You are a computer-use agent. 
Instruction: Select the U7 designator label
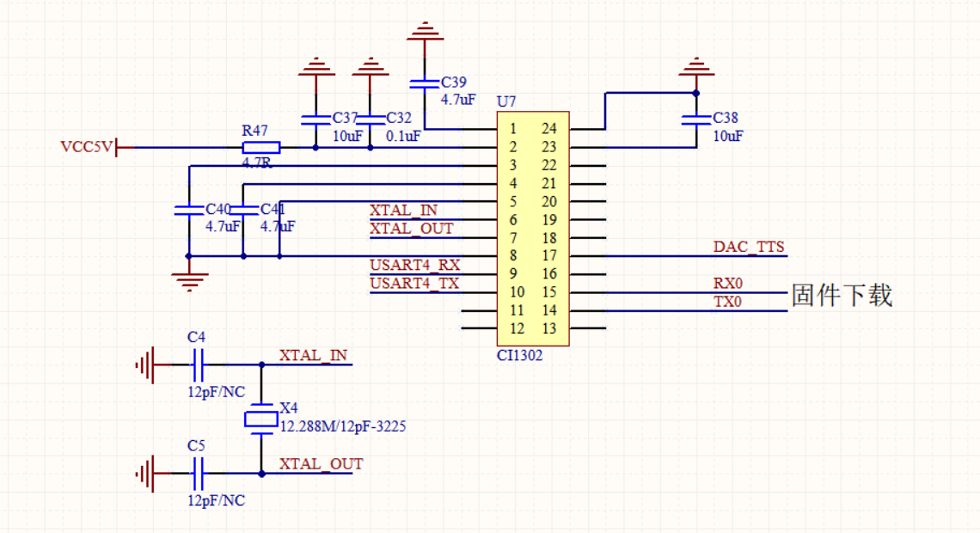click(x=506, y=101)
